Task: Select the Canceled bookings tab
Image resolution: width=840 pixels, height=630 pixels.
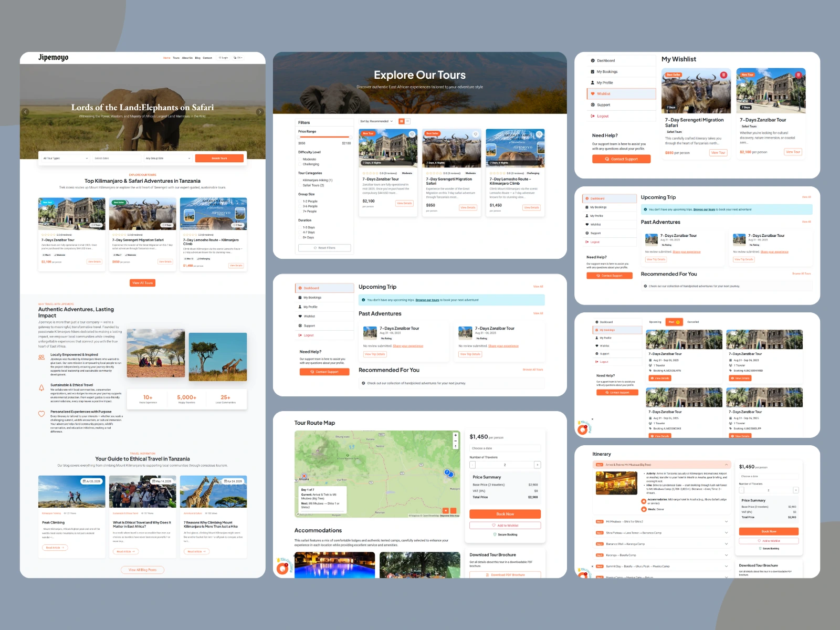Action: point(693,322)
